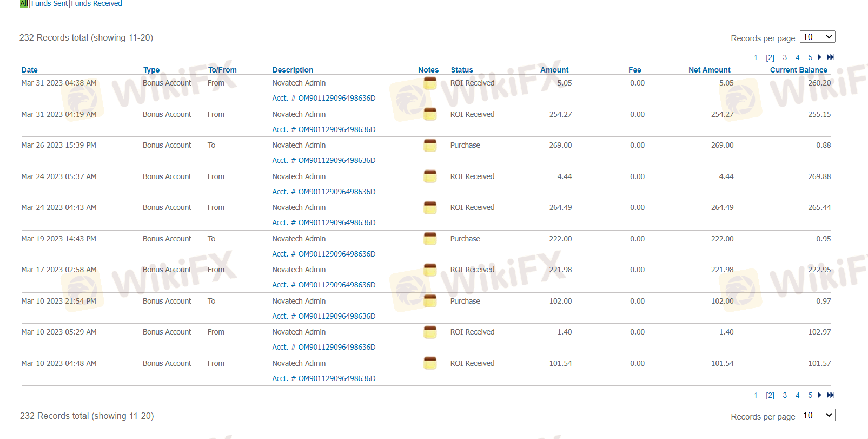Sort by the Net Amount column header
The image size is (868, 439).
(x=710, y=70)
